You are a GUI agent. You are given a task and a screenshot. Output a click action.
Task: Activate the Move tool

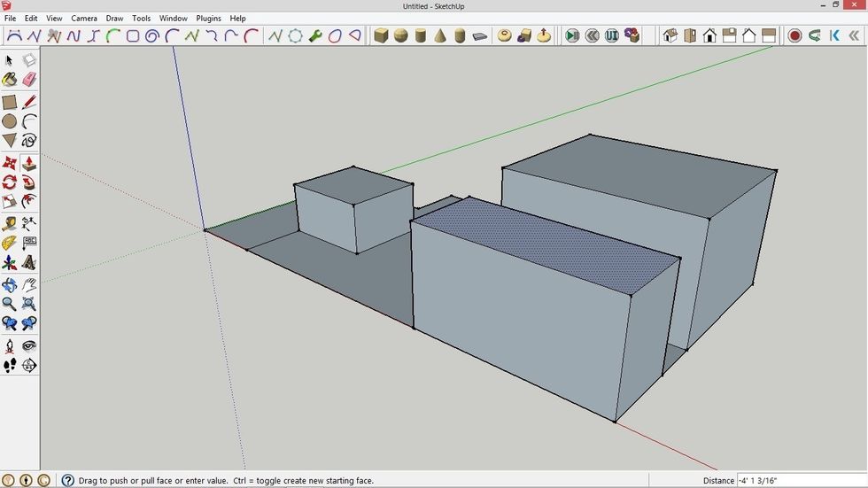[x=10, y=163]
